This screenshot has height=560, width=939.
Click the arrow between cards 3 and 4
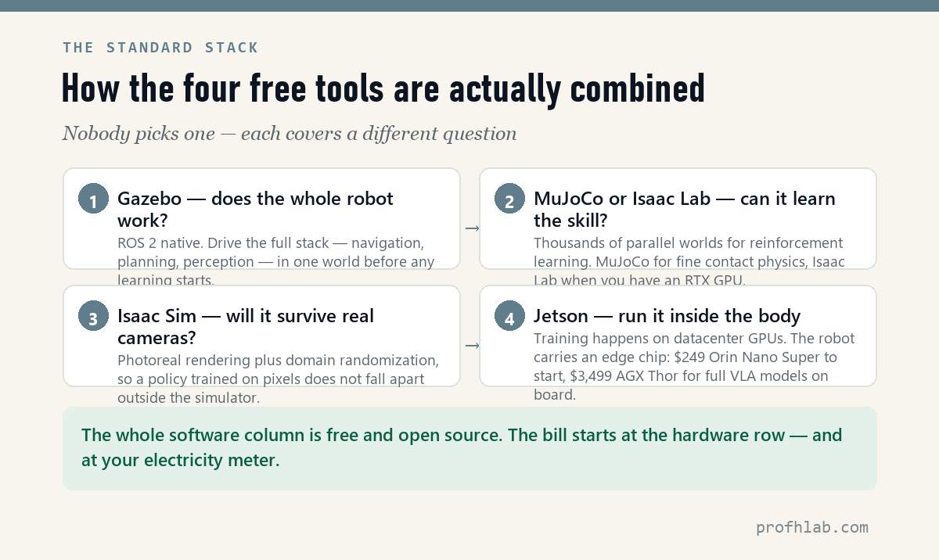(471, 345)
